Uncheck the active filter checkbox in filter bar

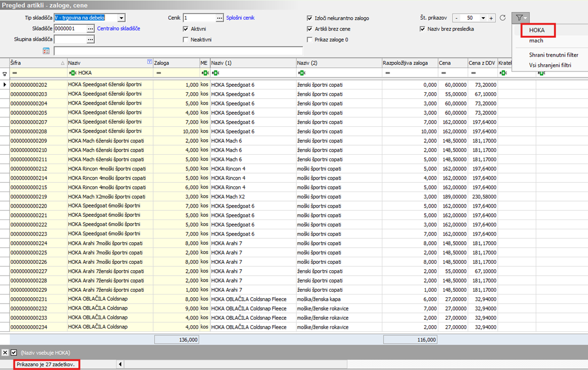[14, 352]
